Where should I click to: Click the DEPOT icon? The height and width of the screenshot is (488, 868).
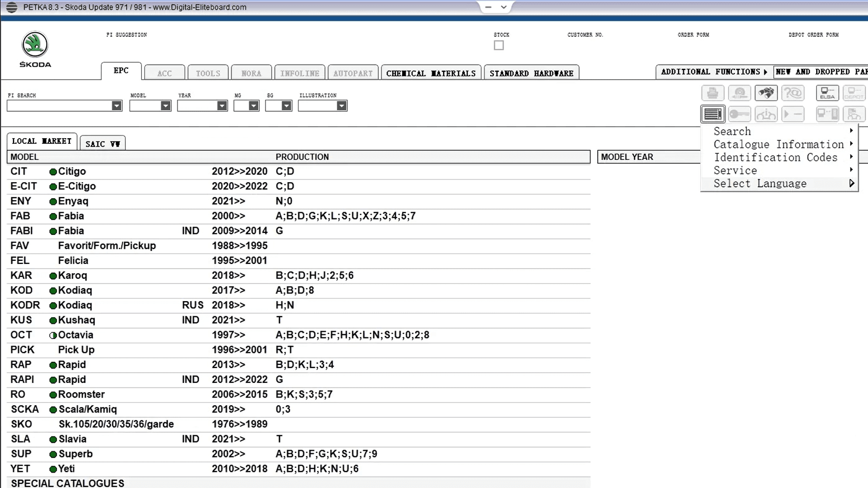tap(854, 93)
